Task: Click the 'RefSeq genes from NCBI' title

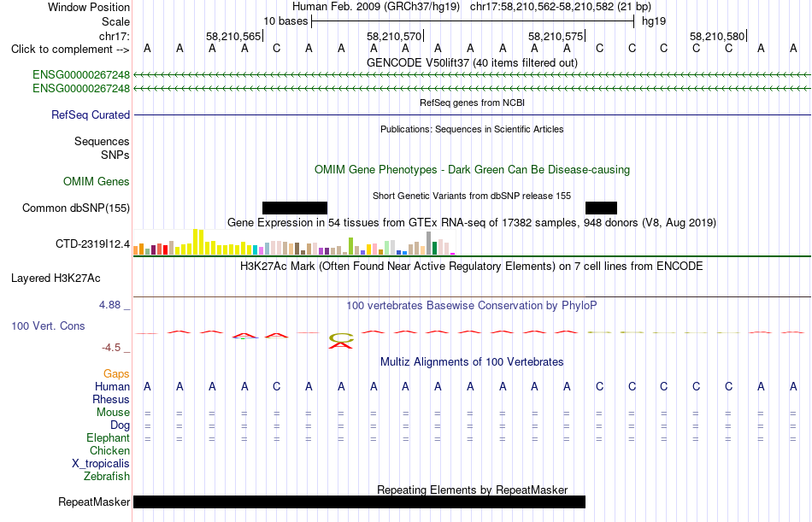Action: [x=473, y=103]
